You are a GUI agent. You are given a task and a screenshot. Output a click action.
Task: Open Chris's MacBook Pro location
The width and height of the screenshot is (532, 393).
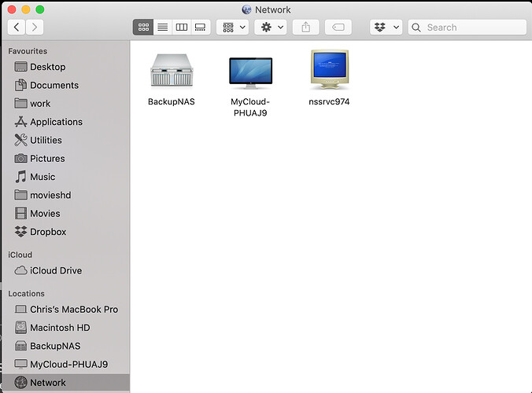pyautogui.click(x=73, y=310)
